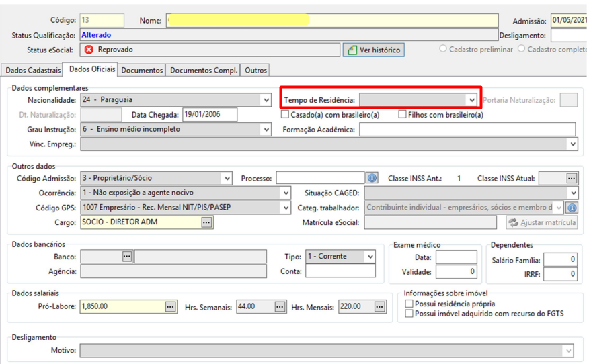This screenshot has width=589, height=364.
Task: Click the Cargo value SOCIO - DIRETOR ADM
Action: 120,222
